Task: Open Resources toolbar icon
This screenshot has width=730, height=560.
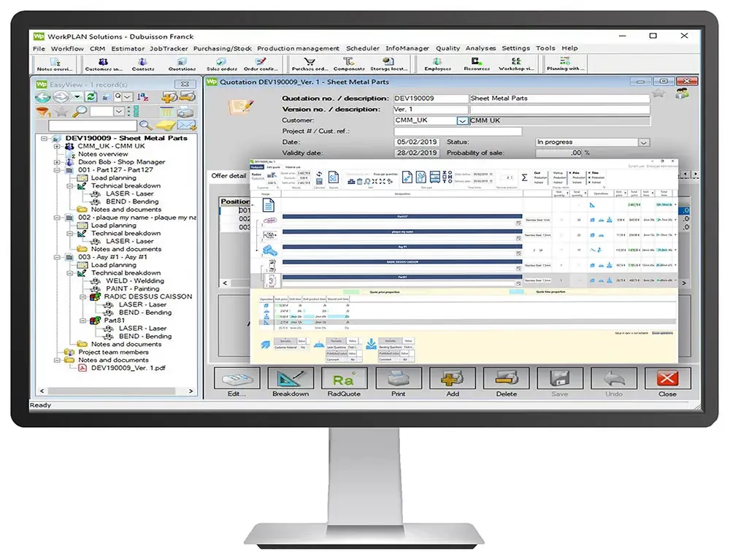Action: point(477,64)
